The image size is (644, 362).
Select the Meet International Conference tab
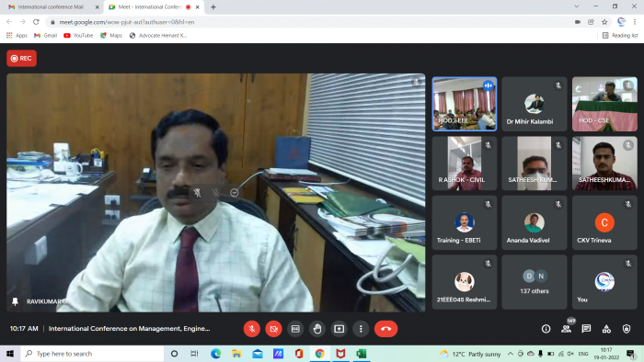point(150,7)
